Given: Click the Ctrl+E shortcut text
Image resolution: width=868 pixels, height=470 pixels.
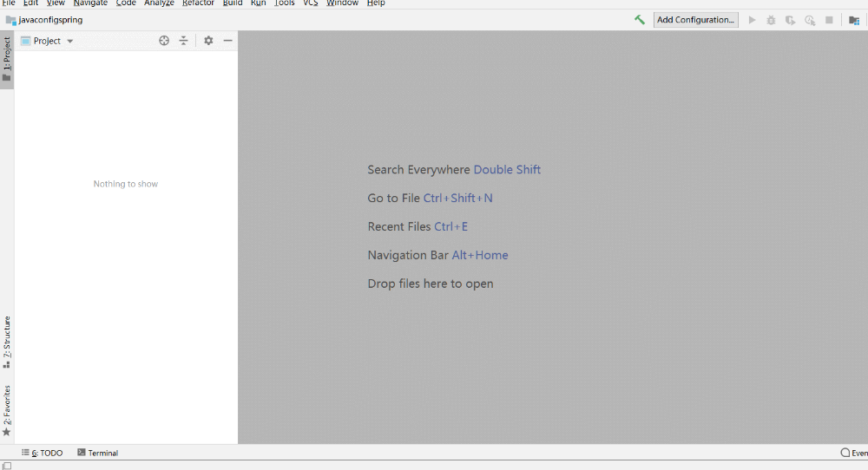Looking at the screenshot, I should [450, 226].
